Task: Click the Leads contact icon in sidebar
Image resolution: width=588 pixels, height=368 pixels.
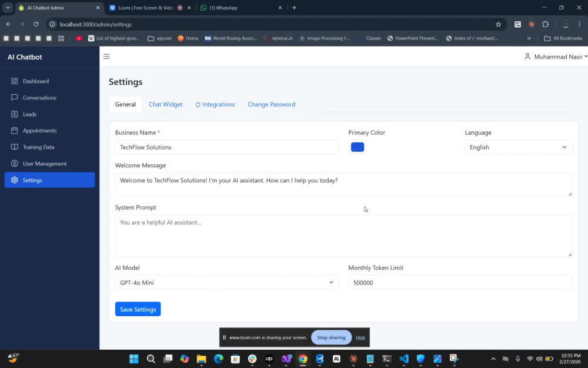Action: (14, 114)
